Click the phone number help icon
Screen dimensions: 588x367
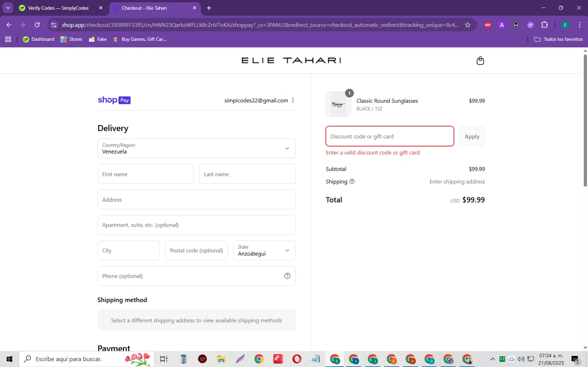click(x=287, y=276)
